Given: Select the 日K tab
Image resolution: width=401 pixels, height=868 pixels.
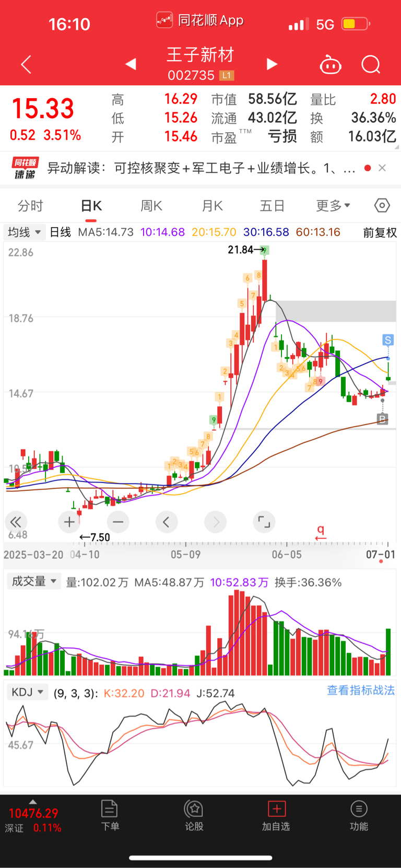Looking at the screenshot, I should 91,206.
